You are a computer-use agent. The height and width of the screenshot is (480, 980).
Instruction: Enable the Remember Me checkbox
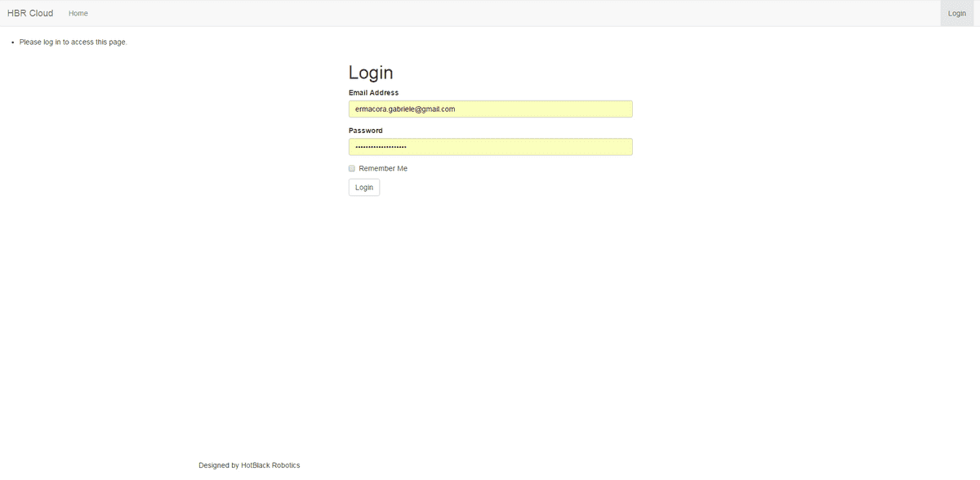click(x=352, y=168)
